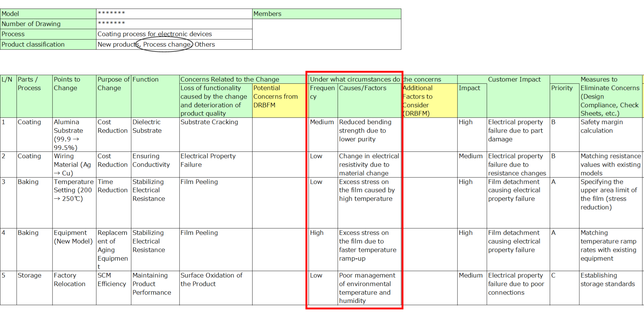Select the 'Equipment (New Model)' cell

click(x=74, y=249)
